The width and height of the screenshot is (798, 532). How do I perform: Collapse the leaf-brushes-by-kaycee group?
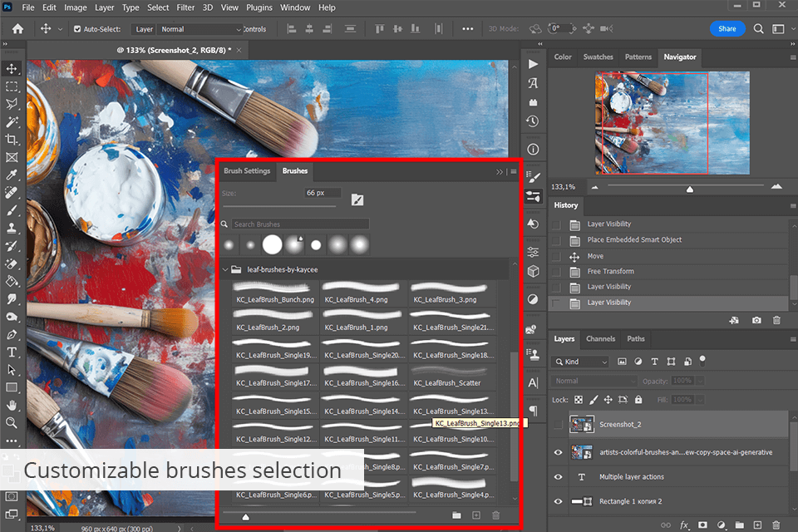click(225, 269)
